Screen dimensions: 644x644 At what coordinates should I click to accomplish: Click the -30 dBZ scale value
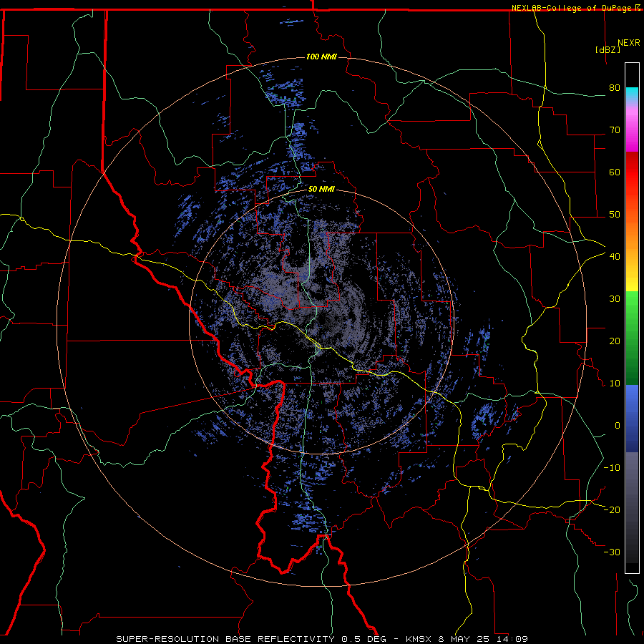(612, 552)
